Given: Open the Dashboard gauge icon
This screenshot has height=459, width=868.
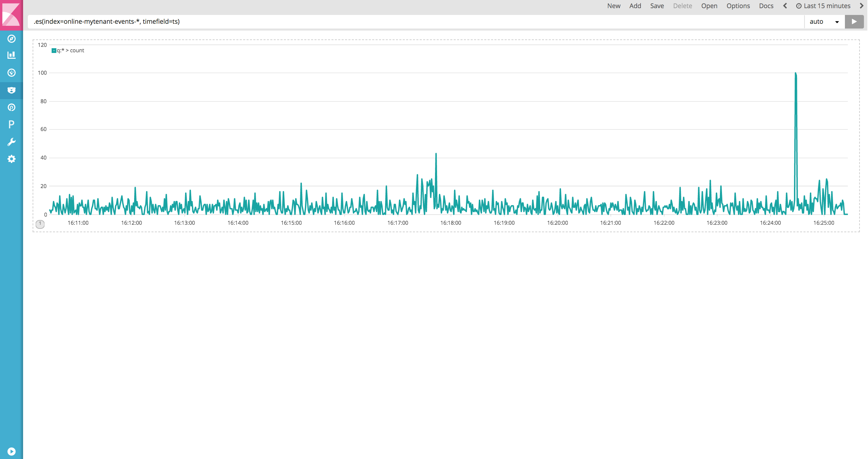Looking at the screenshot, I should coord(11,73).
